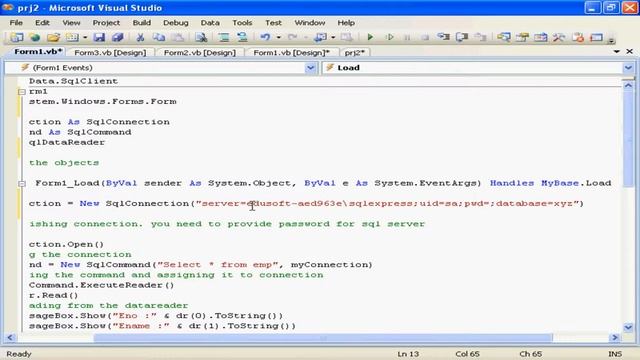
Task: Switch to Form2.vb [Design] tab
Action: tap(200, 53)
